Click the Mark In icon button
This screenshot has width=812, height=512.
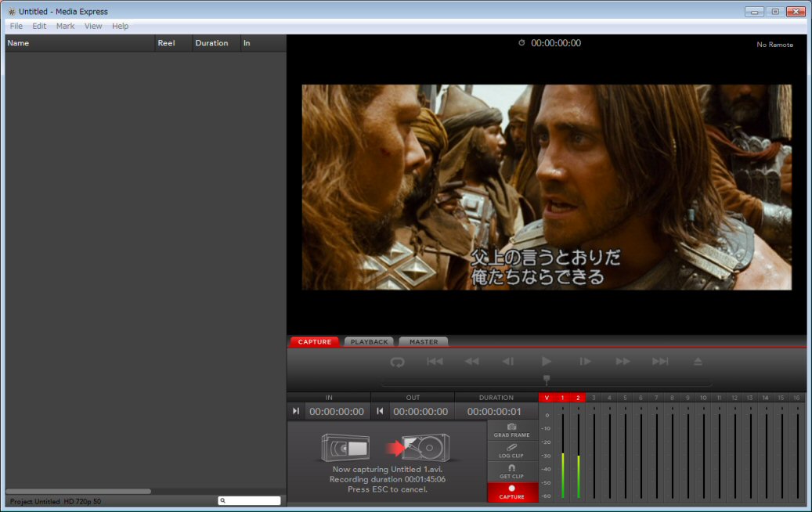(x=296, y=411)
